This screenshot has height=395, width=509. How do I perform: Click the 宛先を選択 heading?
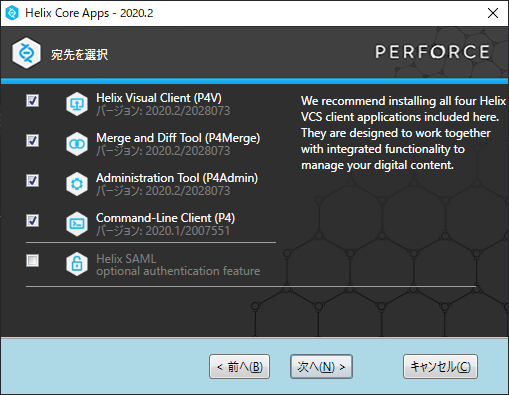point(79,55)
